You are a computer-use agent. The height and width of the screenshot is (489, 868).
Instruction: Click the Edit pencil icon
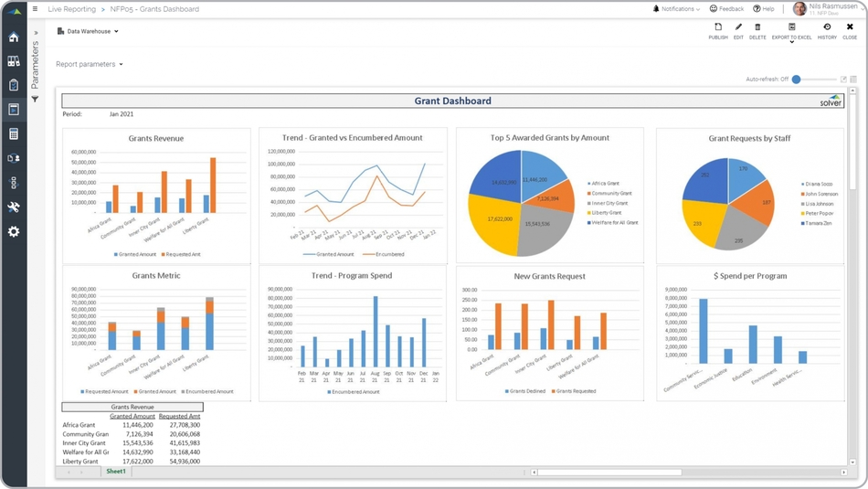tap(738, 28)
